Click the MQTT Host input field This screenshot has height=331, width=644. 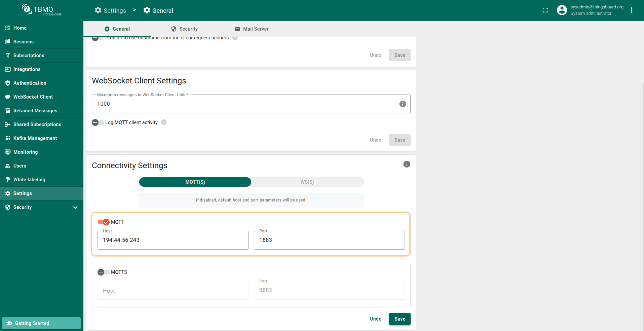pyautogui.click(x=173, y=240)
